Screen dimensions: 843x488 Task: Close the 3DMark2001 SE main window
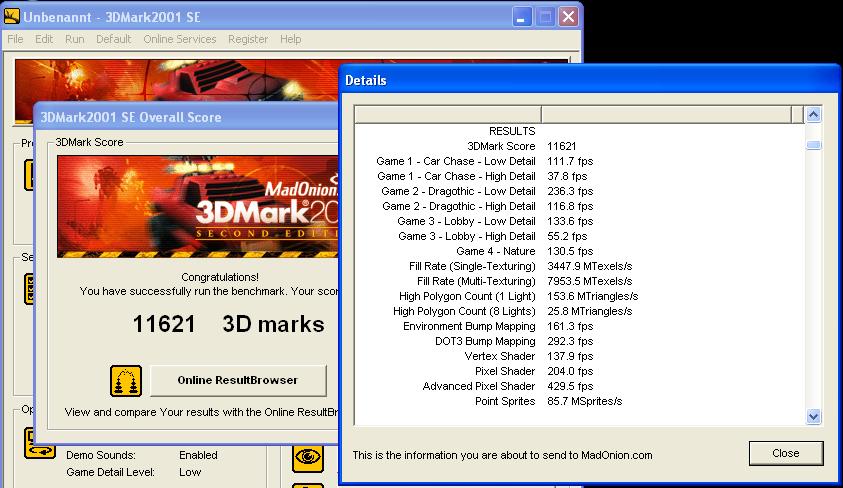tap(568, 17)
